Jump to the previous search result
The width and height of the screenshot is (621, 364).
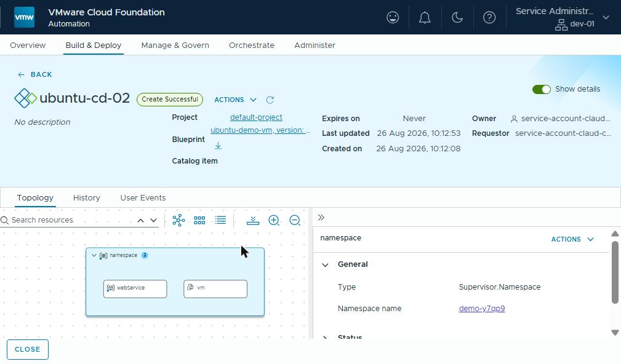pos(140,220)
